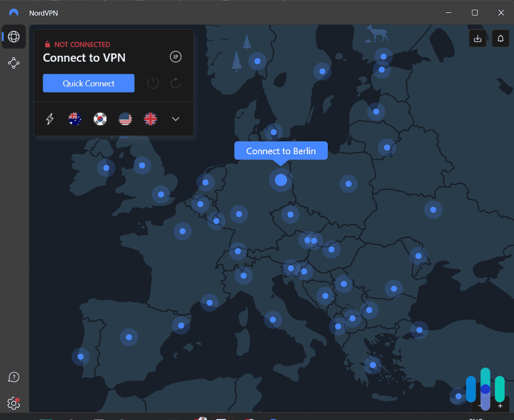Image resolution: width=514 pixels, height=420 pixels.
Task: Select the VPN map globe in sidebar
Action: tap(13, 36)
